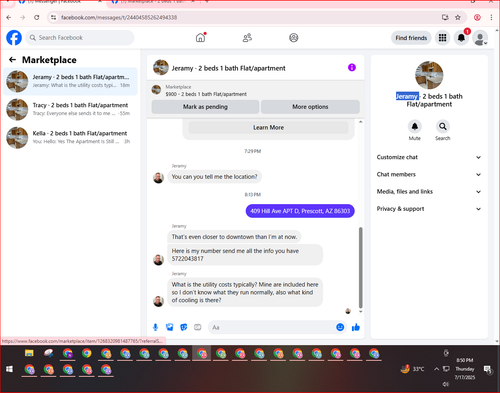Go back using the Marketplace back arrow
Image resolution: width=500 pixels, height=393 pixels.
(12, 60)
